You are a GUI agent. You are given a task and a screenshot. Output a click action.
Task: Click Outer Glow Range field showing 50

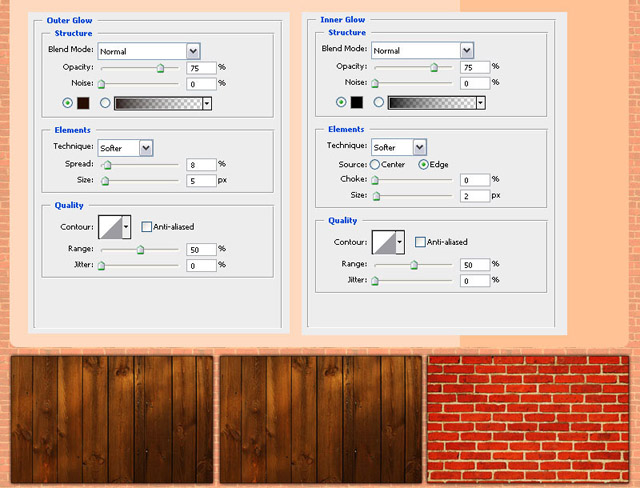click(x=201, y=250)
